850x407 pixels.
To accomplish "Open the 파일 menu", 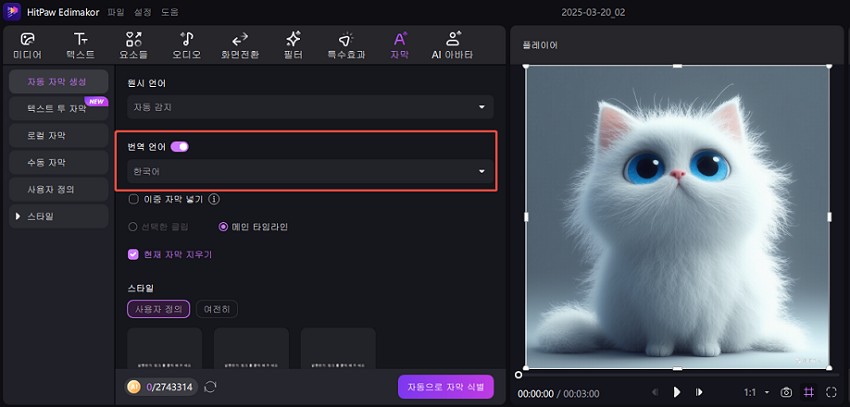I will point(115,12).
